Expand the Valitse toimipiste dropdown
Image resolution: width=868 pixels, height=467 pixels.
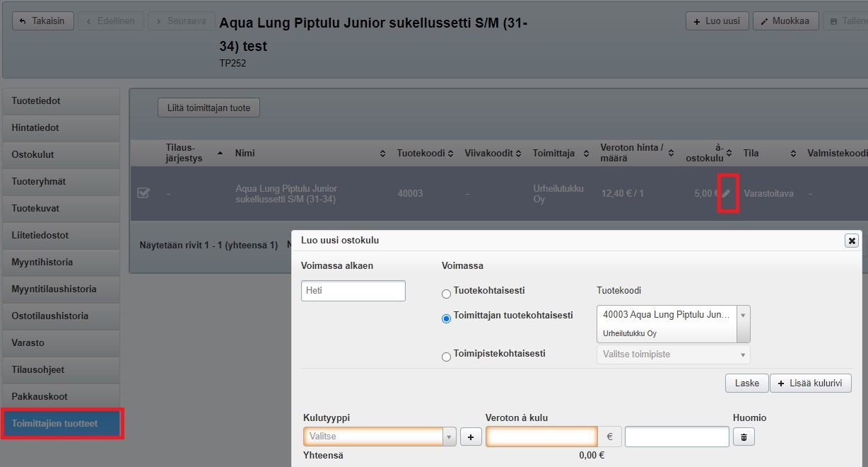673,354
